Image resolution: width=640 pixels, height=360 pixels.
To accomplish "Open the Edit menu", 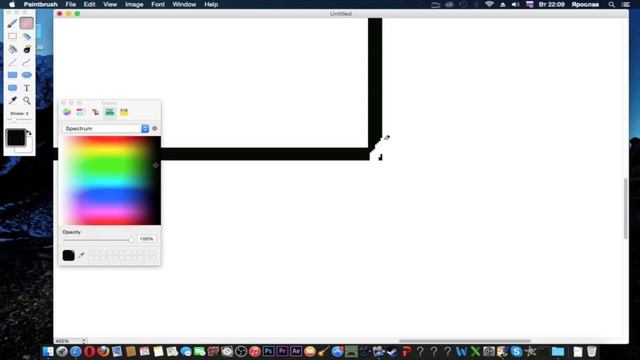I will point(89,4).
